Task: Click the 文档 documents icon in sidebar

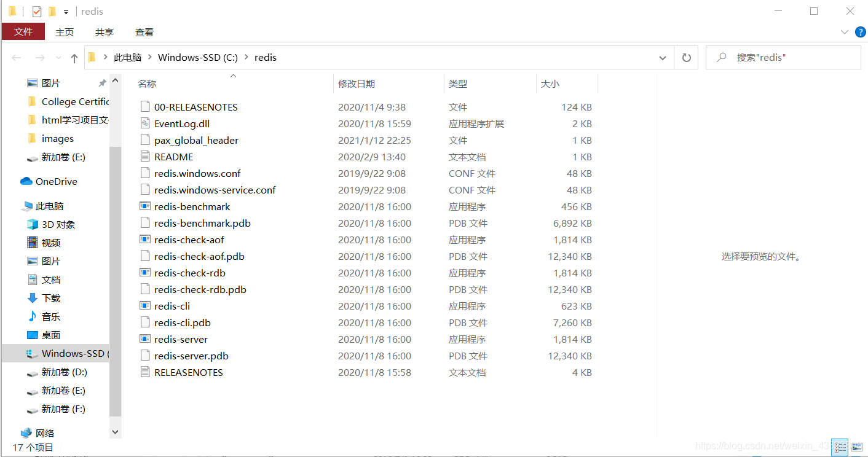Action: (33, 279)
